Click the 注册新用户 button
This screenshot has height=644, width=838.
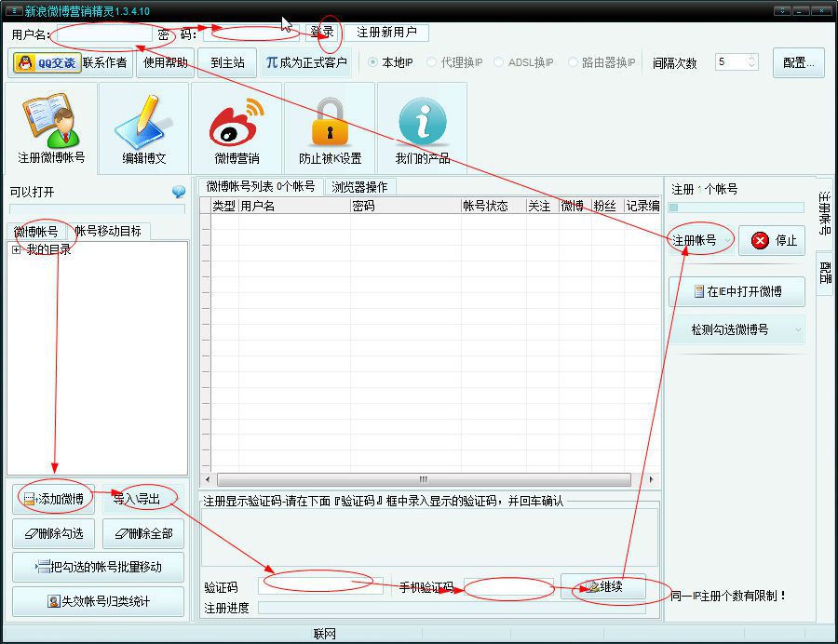pos(387,33)
